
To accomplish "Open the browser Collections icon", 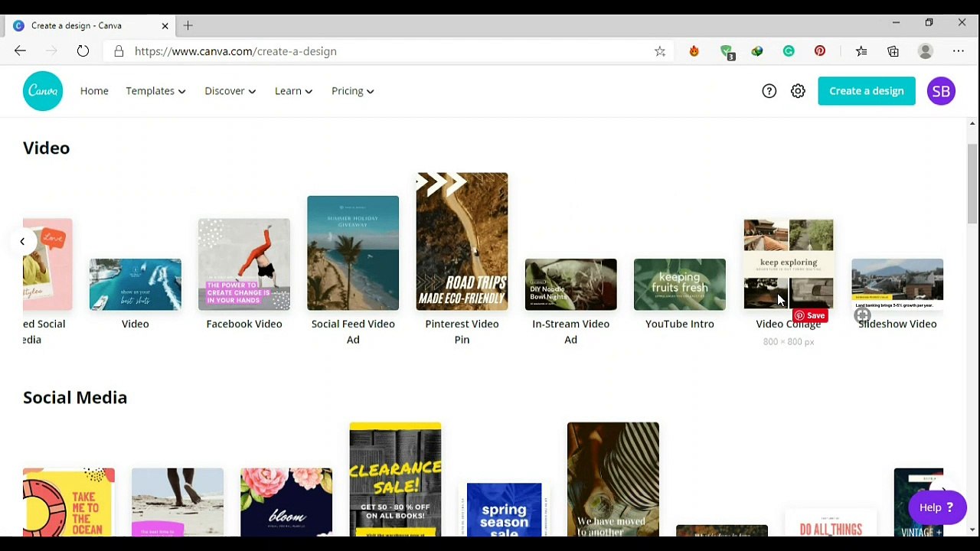I will click(893, 51).
